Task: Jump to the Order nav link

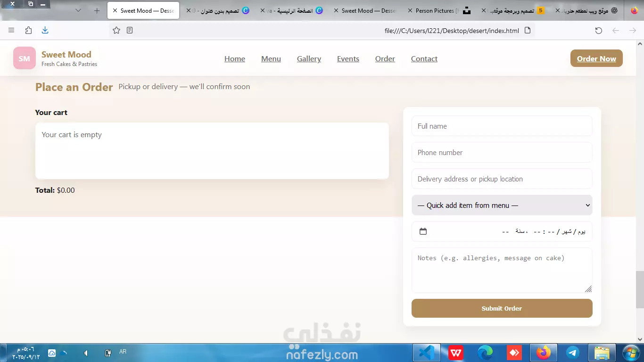Action: click(385, 59)
